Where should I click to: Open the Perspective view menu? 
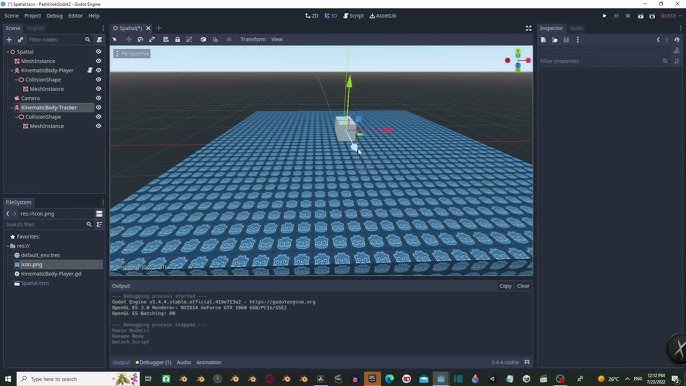(132, 53)
